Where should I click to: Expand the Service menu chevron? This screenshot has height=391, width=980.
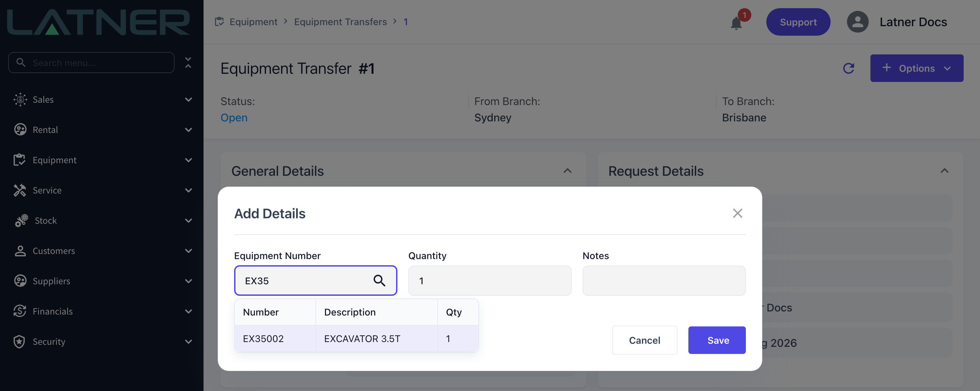[x=188, y=190]
